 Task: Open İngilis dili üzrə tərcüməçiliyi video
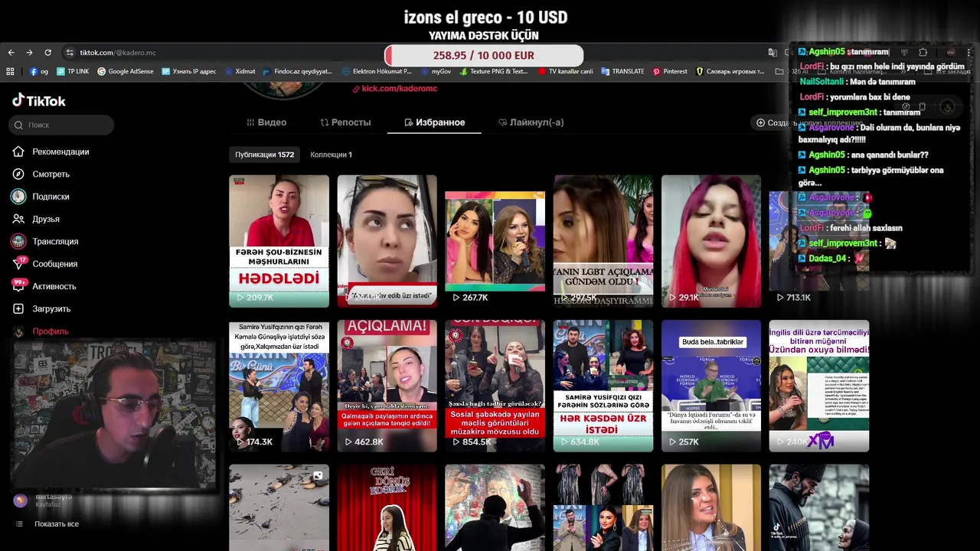click(x=818, y=386)
